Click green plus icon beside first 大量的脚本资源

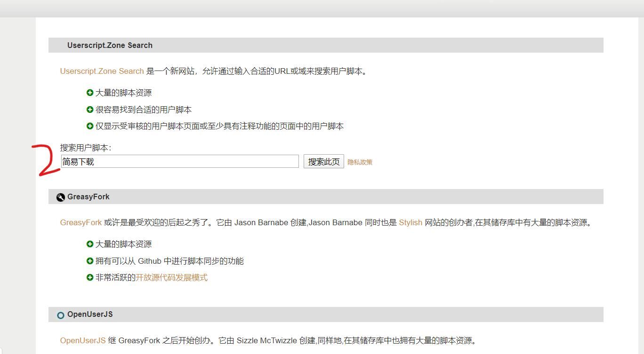(x=90, y=93)
